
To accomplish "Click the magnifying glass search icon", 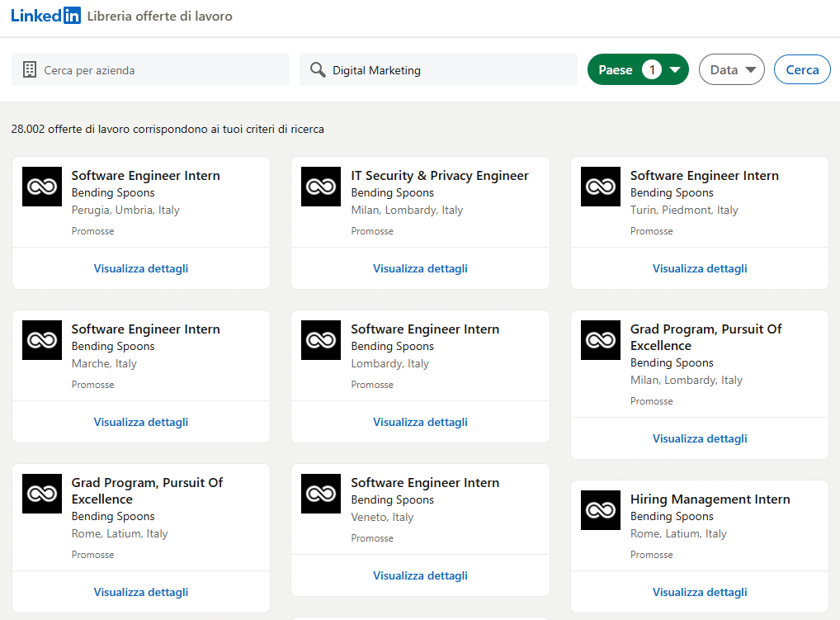I will click(x=318, y=70).
